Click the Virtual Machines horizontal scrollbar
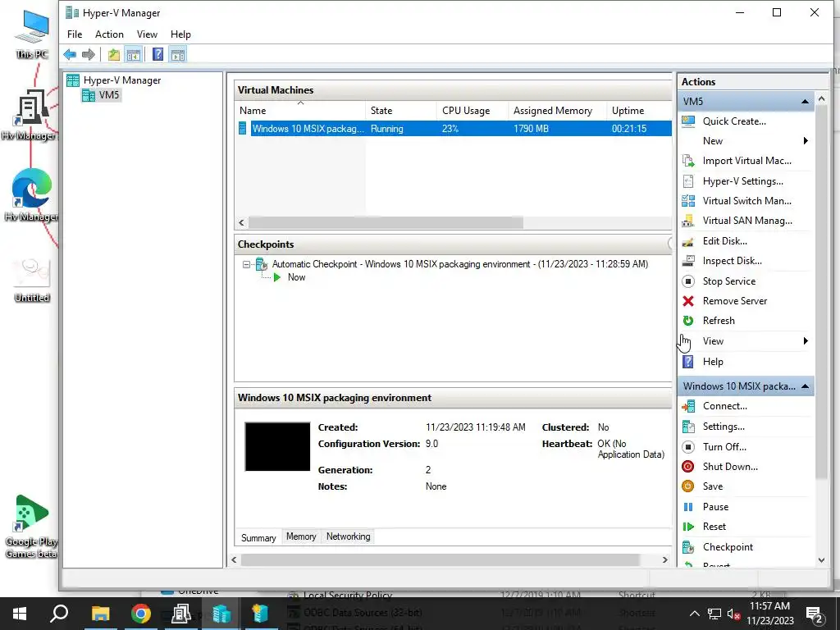 click(x=386, y=223)
